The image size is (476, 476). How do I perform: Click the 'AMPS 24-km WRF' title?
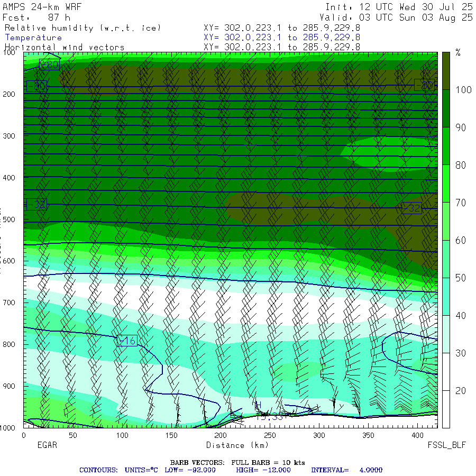[x=42, y=7]
